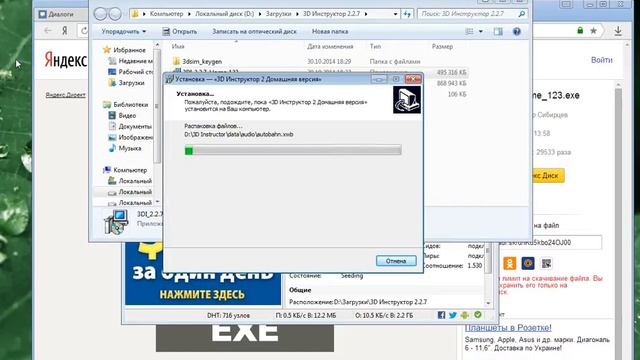This screenshot has width=640, height=360.
Task: Click Открыть in Explorer toolbar
Action: point(179,31)
